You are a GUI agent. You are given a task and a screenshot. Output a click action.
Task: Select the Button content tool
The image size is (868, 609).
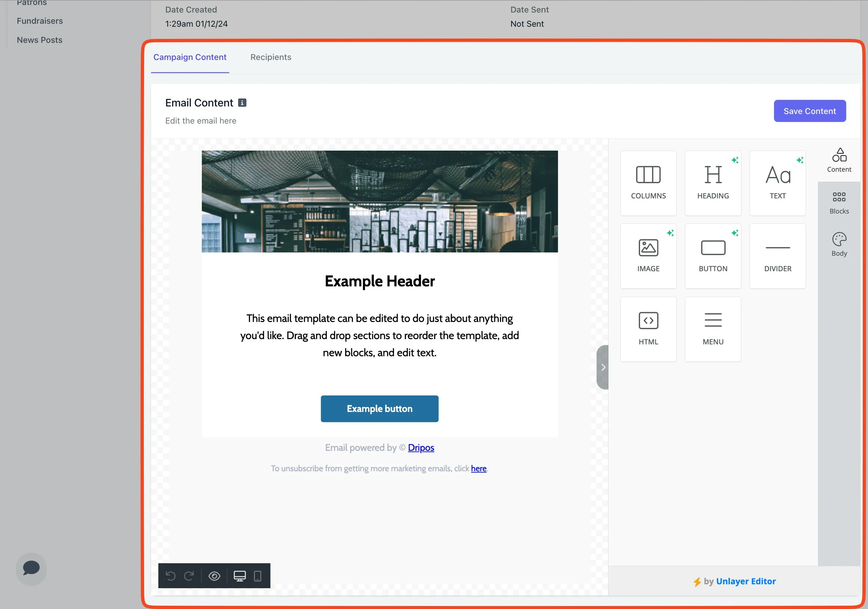(x=713, y=256)
